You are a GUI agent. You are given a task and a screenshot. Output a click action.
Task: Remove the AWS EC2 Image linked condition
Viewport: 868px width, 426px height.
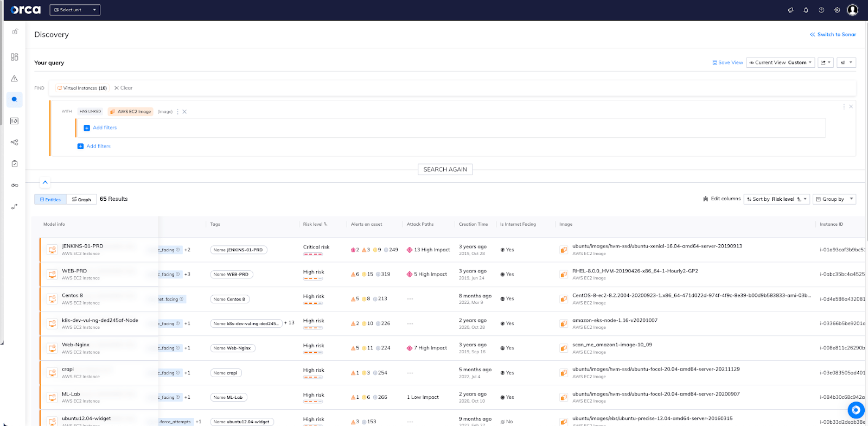pyautogui.click(x=184, y=112)
